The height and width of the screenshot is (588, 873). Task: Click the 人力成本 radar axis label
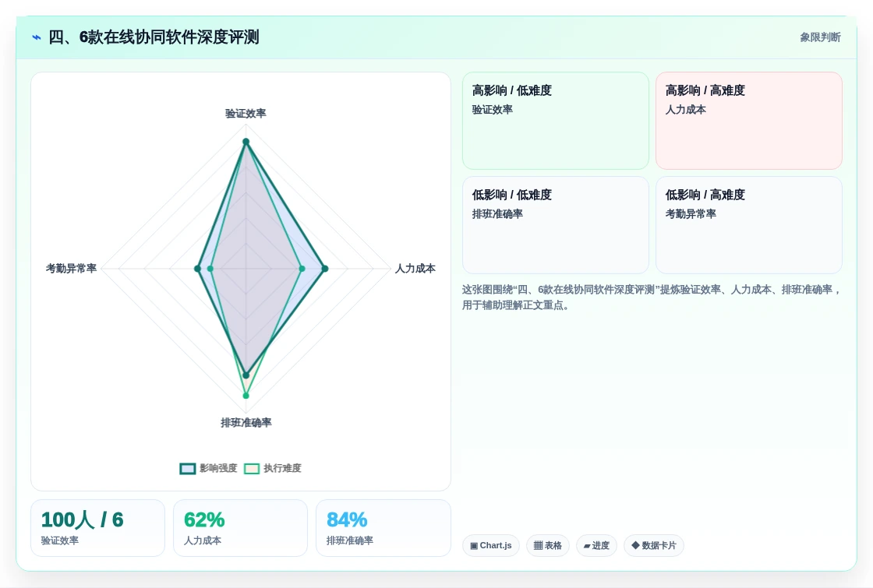[415, 269]
